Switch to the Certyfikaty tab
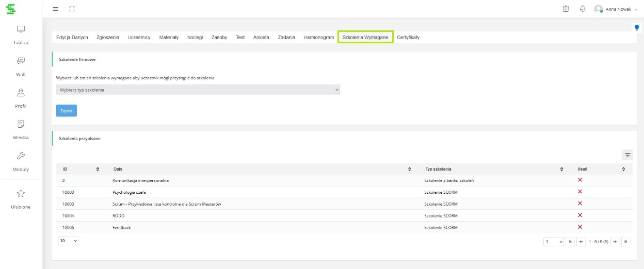 click(408, 38)
